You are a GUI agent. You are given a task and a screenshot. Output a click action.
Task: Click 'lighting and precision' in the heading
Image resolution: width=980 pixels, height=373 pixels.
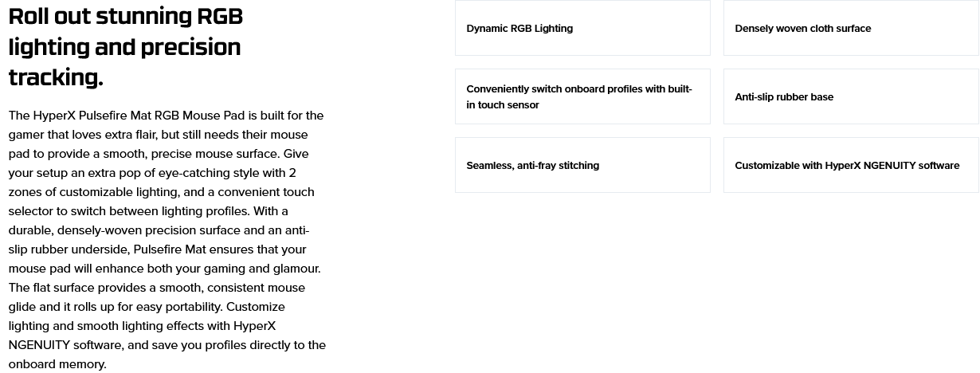124,47
